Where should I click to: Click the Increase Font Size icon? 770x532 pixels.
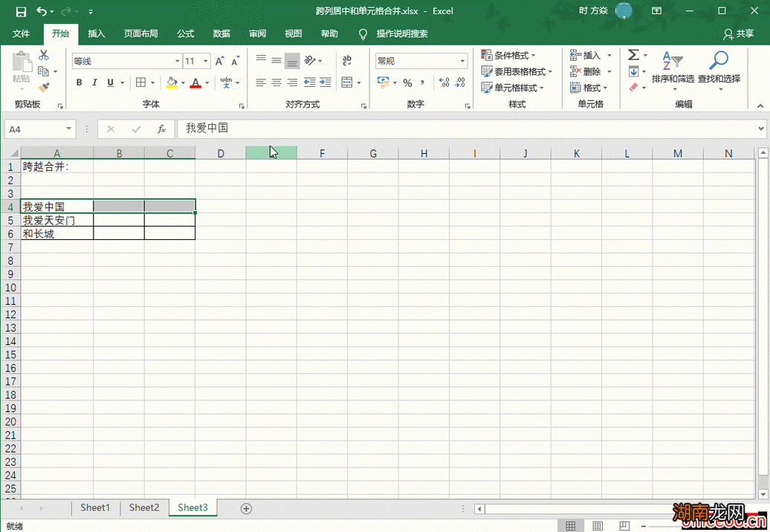coord(220,61)
